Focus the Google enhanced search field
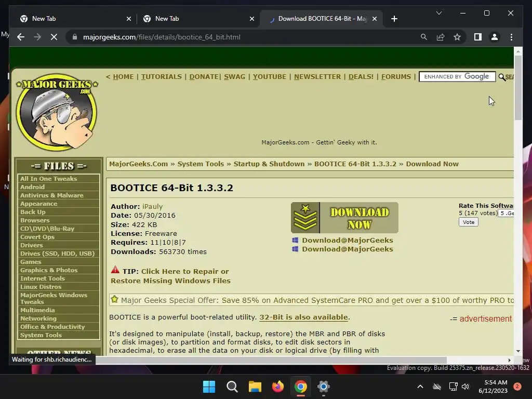This screenshot has height=399, width=532. click(x=457, y=77)
